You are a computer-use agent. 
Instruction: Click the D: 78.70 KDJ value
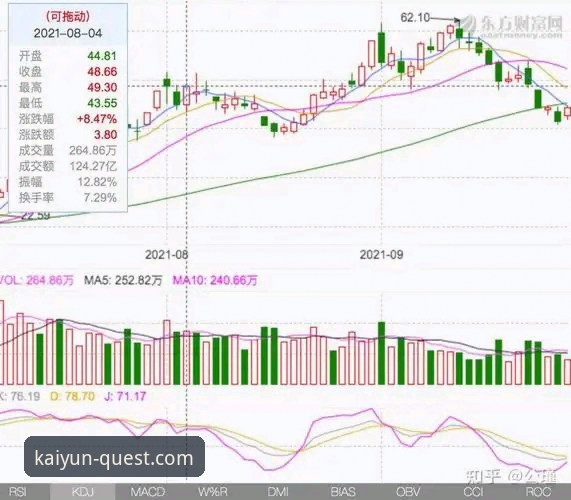pyautogui.click(x=72, y=396)
